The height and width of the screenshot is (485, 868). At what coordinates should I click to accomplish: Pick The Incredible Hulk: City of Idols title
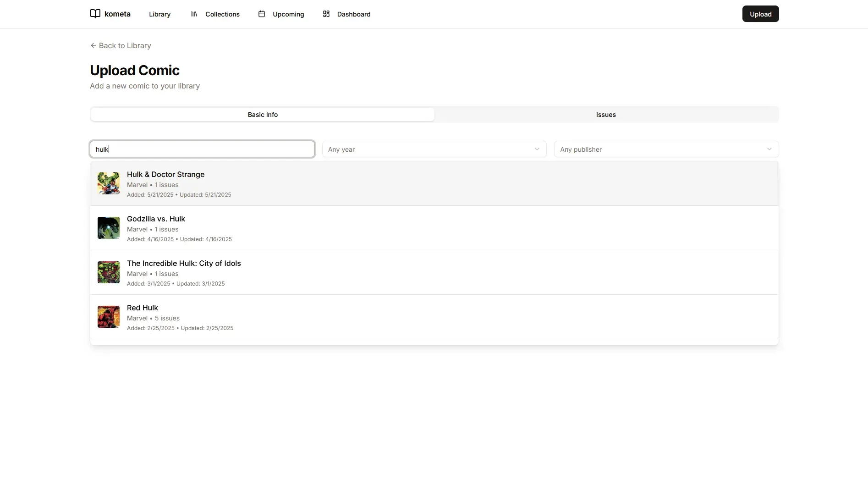184,263
